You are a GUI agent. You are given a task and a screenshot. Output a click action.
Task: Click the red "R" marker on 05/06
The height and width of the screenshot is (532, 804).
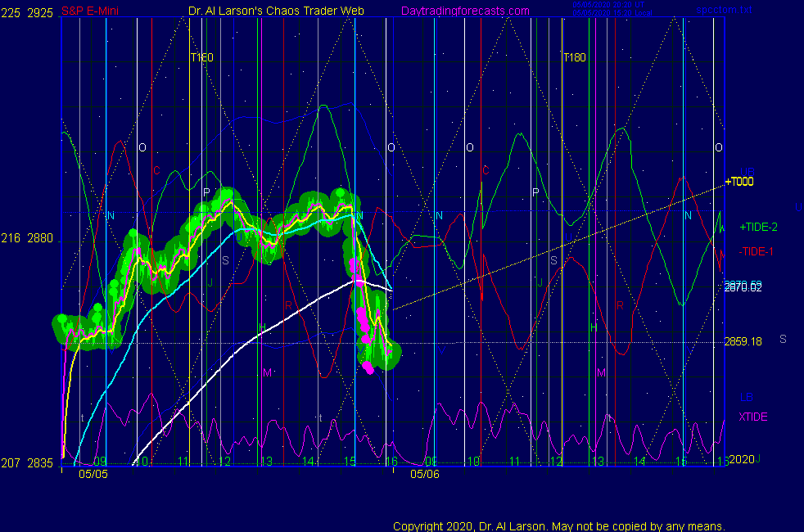[620, 305]
